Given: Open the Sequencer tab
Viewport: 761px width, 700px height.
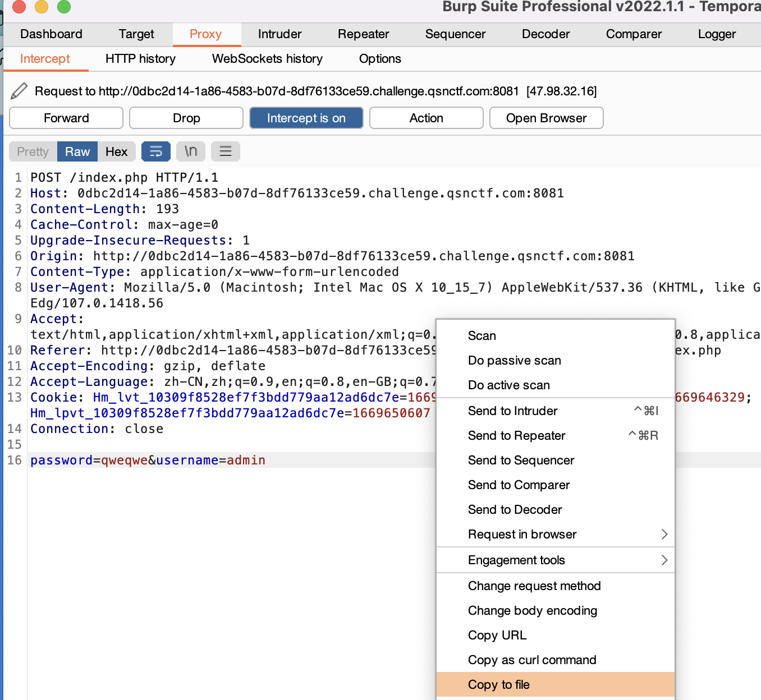Looking at the screenshot, I should point(455,34).
